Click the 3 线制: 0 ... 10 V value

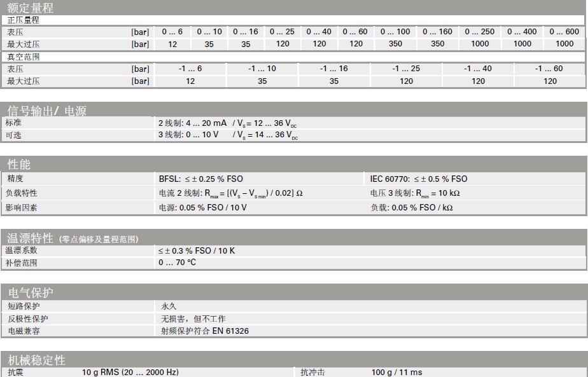coord(188,135)
